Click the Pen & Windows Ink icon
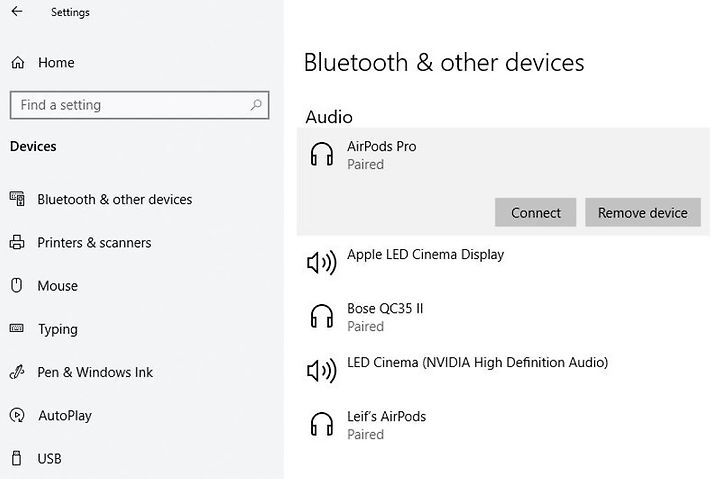The image size is (720, 479). point(17,372)
